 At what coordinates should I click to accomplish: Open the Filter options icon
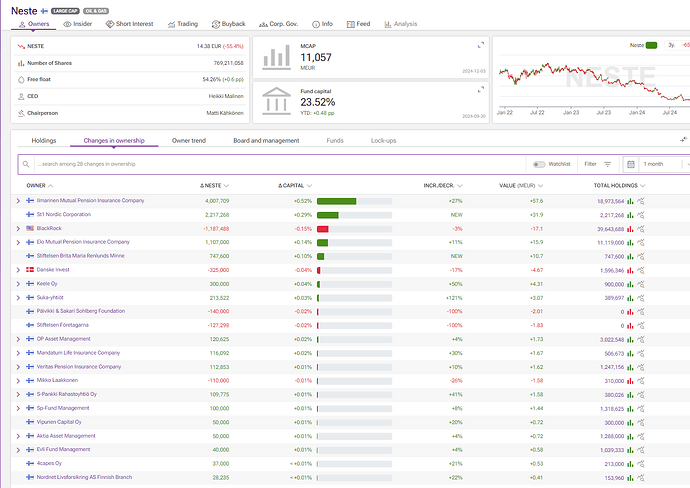tap(607, 164)
